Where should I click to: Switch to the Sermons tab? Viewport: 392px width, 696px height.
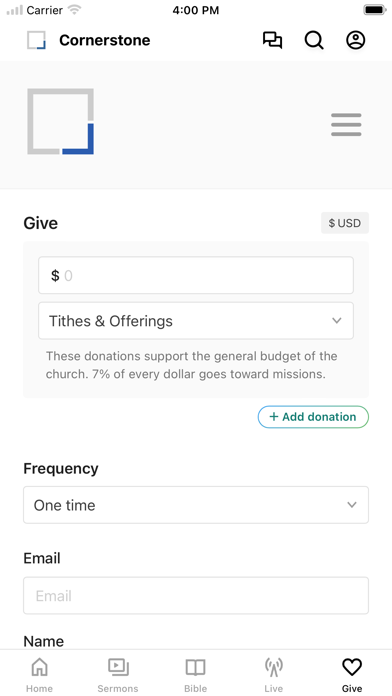click(x=118, y=675)
